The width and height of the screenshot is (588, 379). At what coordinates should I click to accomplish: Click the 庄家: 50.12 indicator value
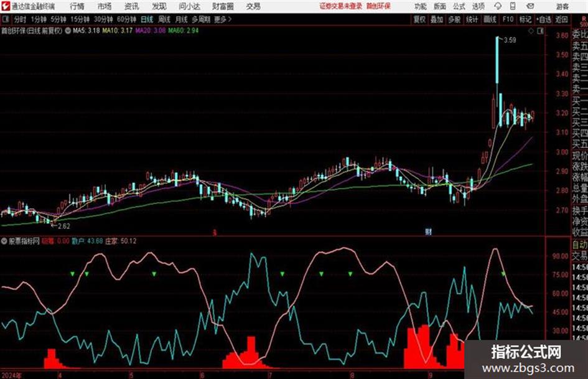[x=121, y=241]
